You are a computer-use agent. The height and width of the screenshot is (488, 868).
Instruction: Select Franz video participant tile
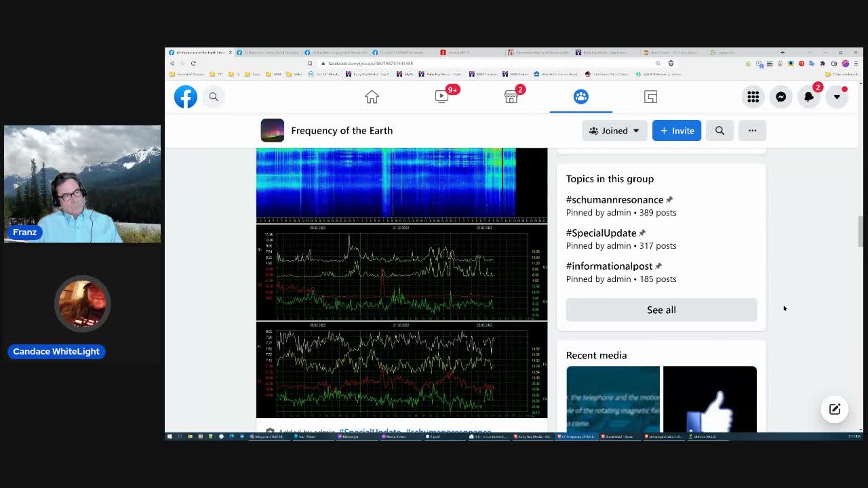[82, 184]
